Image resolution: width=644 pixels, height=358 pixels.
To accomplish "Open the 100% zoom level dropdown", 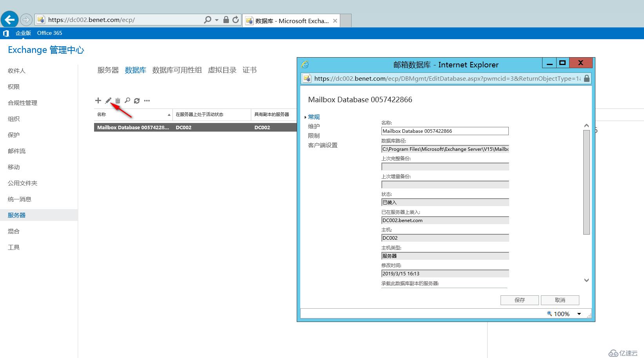I will [x=579, y=314].
